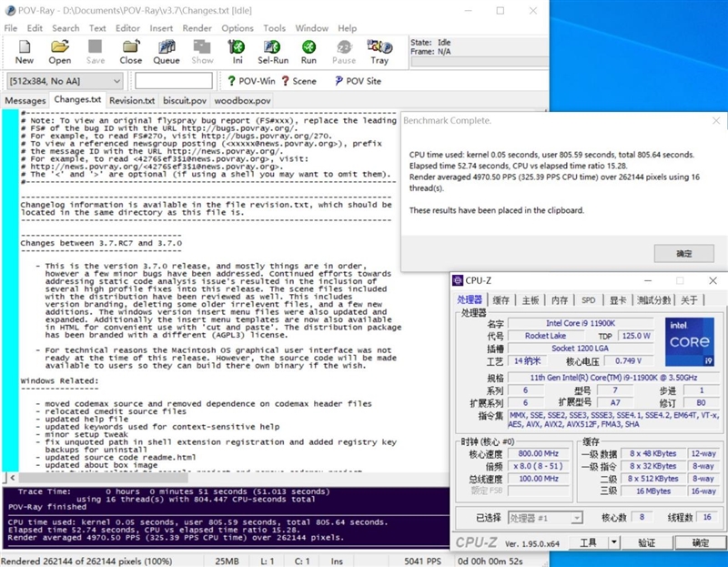Click the Rocket Lake codename value
The width and height of the screenshot is (728, 567).
[545, 336]
